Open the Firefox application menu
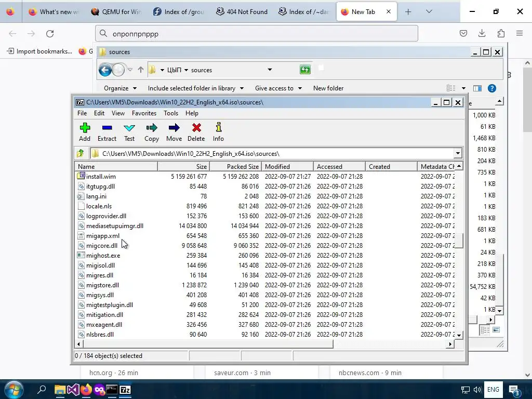 pyautogui.click(x=520, y=33)
